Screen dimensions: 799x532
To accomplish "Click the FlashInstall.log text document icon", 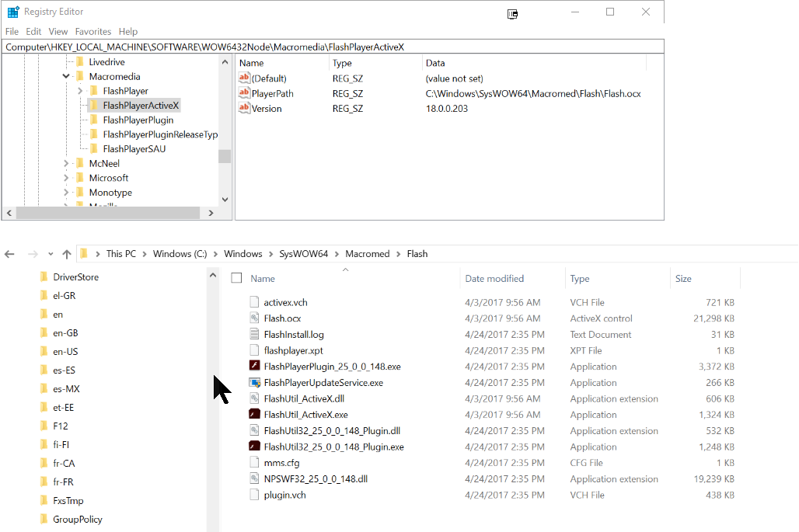I will pos(254,335).
